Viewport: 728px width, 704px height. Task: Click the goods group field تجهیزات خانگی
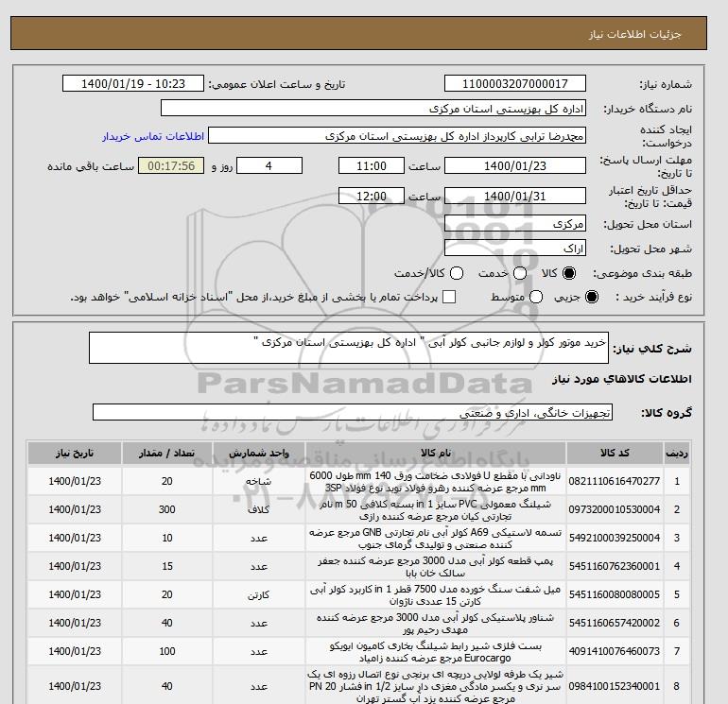(353, 412)
